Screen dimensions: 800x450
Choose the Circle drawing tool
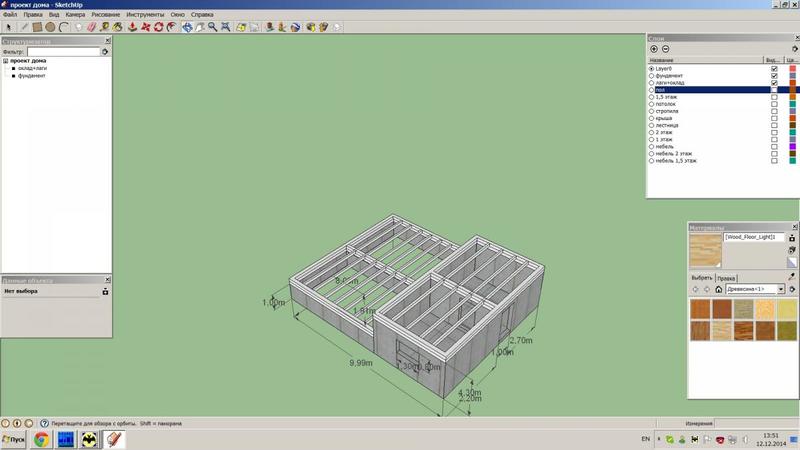[x=50, y=27]
